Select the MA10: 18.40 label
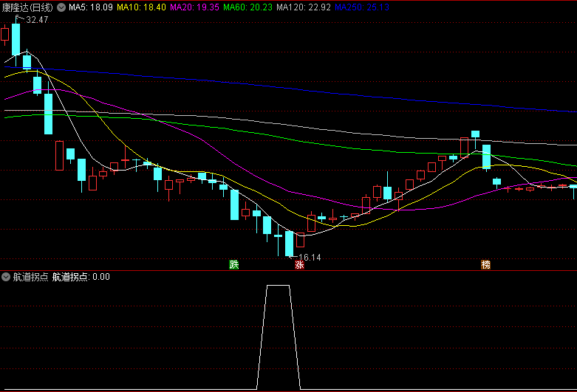This screenshot has width=577, height=392. [141, 7]
